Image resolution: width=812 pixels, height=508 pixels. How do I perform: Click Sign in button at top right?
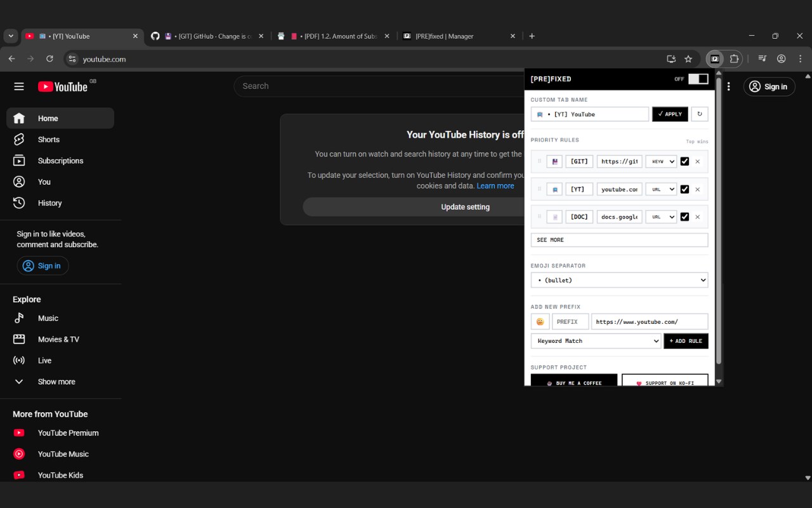(x=769, y=86)
